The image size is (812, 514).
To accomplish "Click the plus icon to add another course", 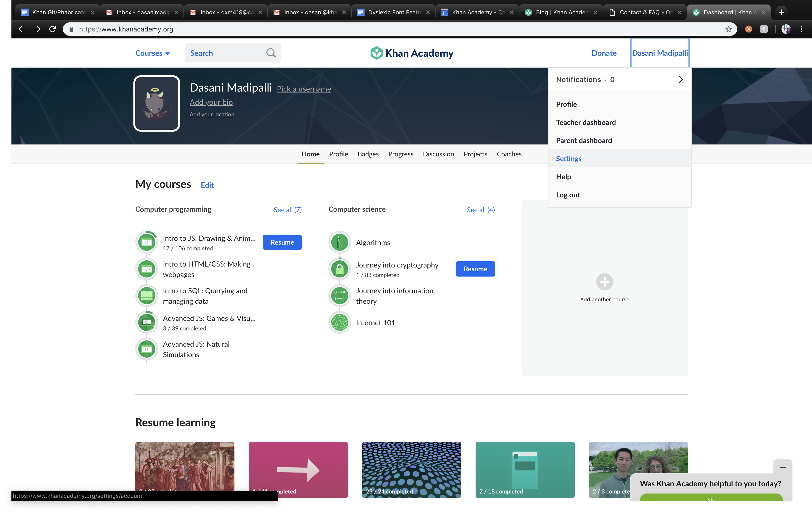I will pos(604,282).
